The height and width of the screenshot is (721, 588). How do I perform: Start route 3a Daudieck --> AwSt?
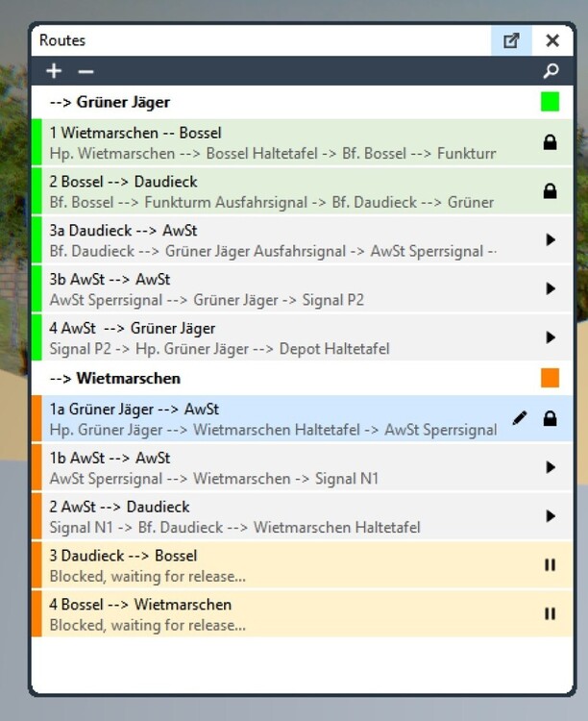click(551, 240)
